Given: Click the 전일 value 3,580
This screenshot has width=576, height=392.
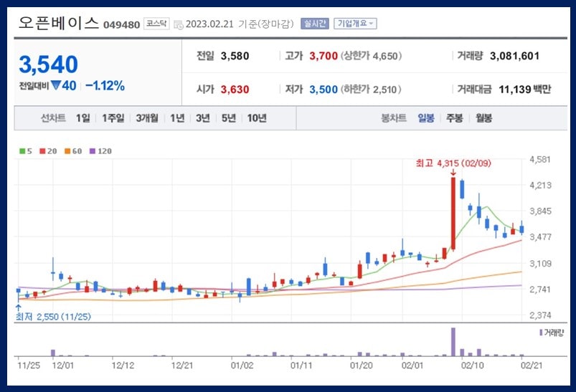Looking at the screenshot, I should tap(235, 56).
